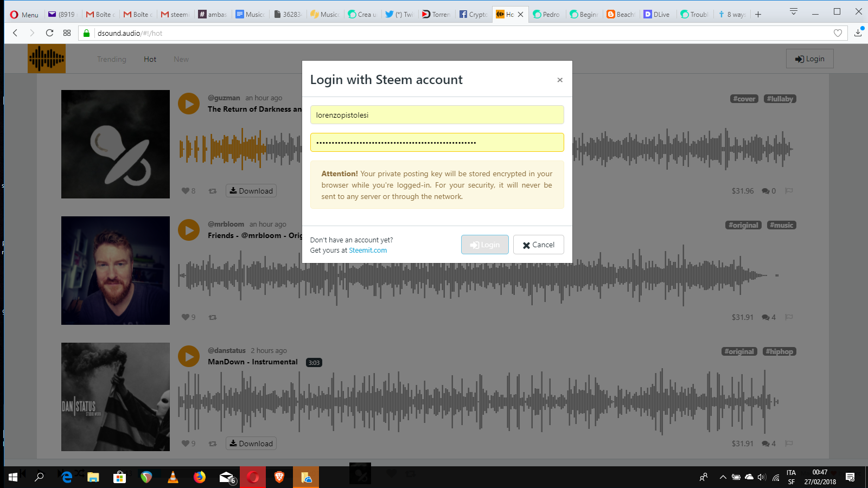Toggle the bookmark heart in the address bar
This screenshot has height=488, width=868.
pyautogui.click(x=837, y=33)
